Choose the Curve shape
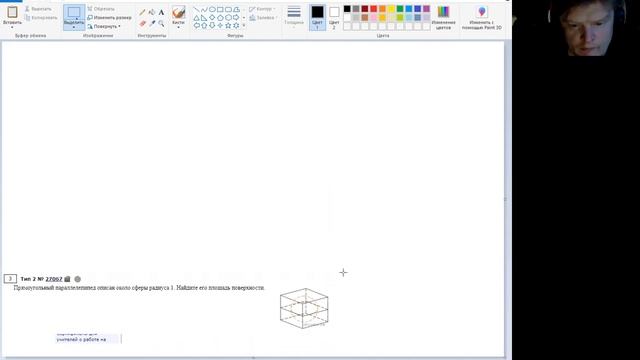 [x=204, y=9]
